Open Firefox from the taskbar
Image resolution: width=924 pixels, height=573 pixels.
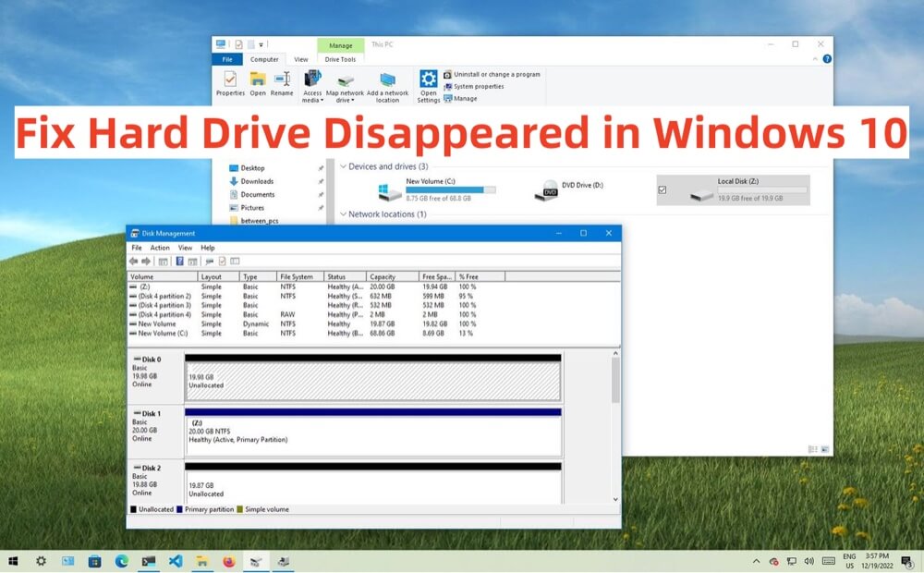pyautogui.click(x=229, y=561)
